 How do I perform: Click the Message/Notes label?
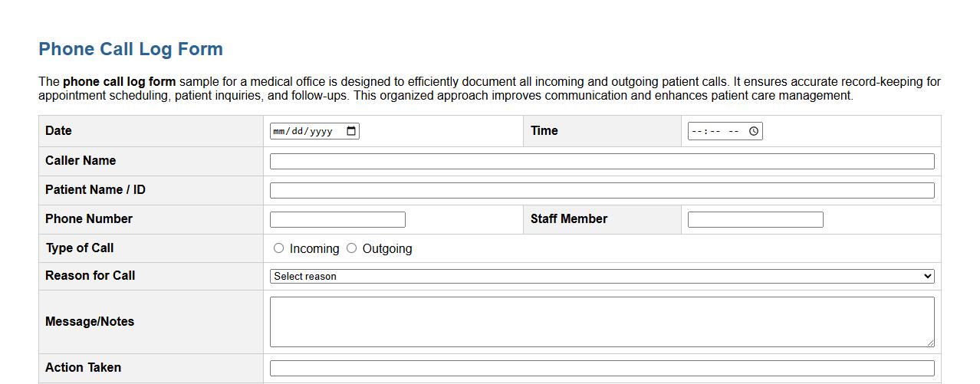tap(90, 321)
